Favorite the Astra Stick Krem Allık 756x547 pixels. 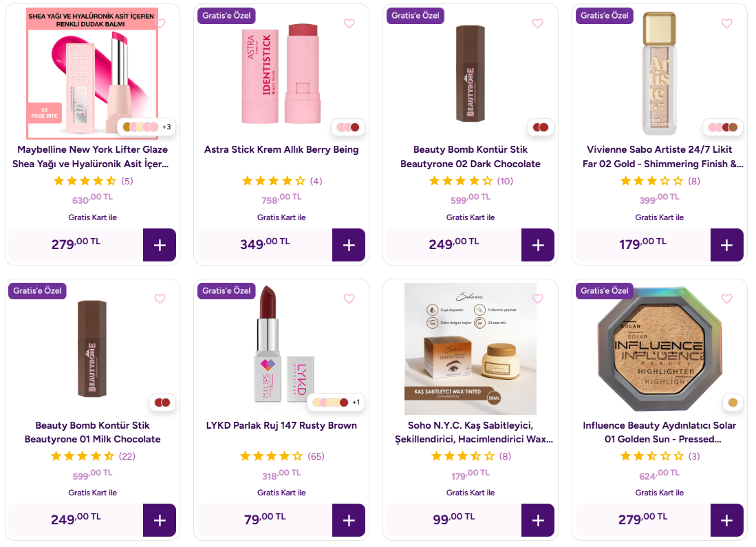coord(349,23)
